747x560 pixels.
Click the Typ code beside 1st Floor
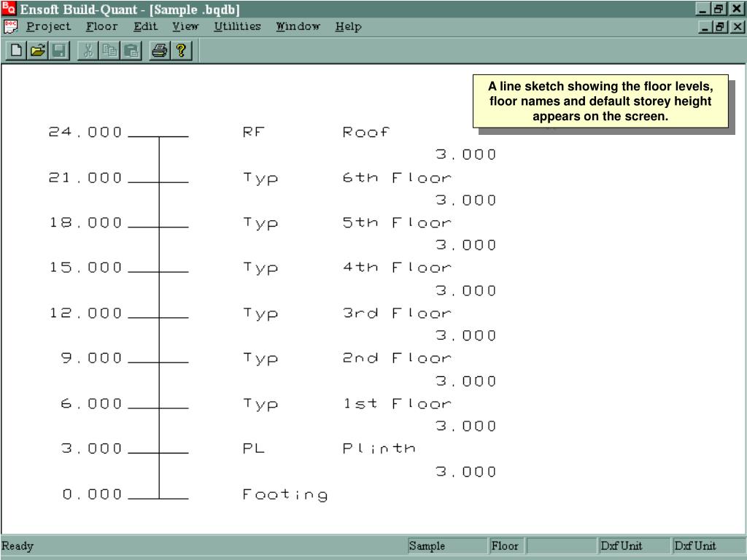[260, 404]
